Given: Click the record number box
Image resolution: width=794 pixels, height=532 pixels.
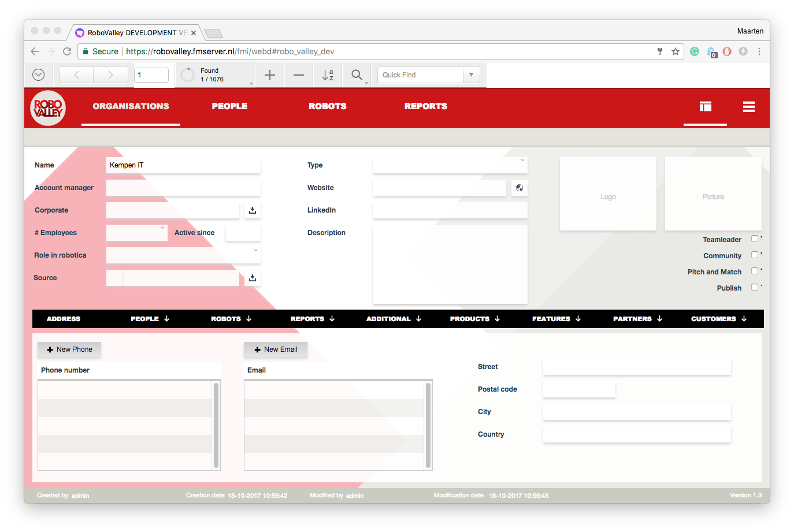Looking at the screenshot, I should (x=151, y=75).
